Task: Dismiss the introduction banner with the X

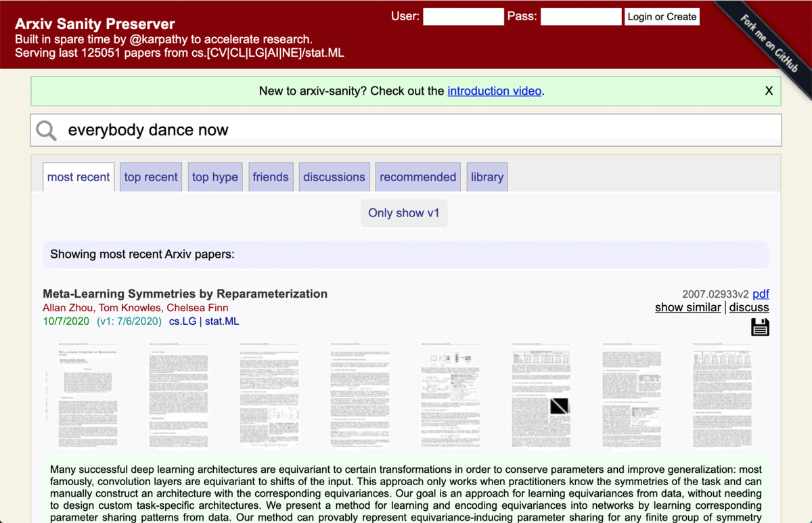Action: [769, 90]
